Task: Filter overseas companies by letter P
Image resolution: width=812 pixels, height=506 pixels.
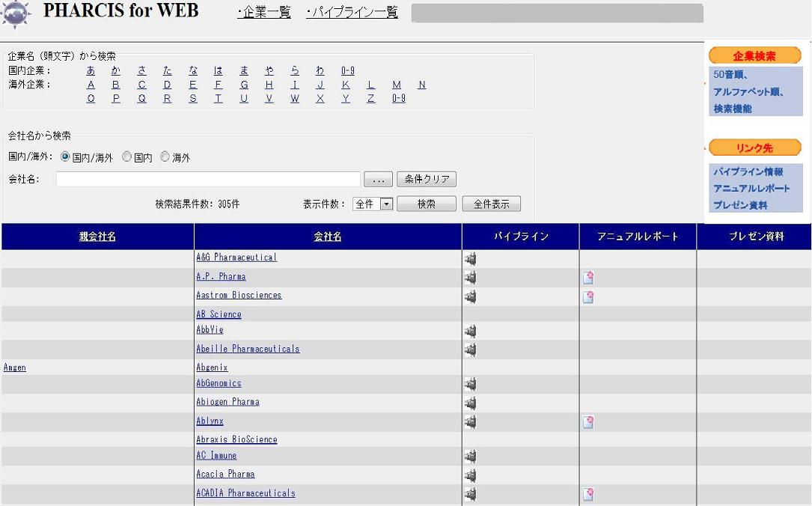Action: click(x=116, y=98)
